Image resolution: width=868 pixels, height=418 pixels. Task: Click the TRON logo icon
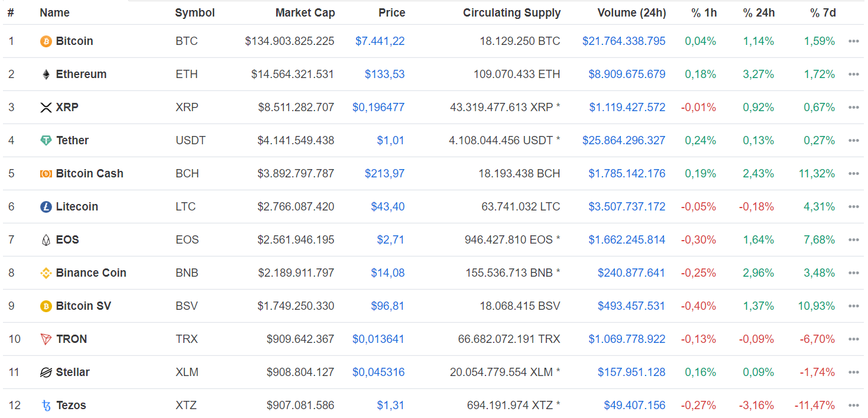(46, 339)
